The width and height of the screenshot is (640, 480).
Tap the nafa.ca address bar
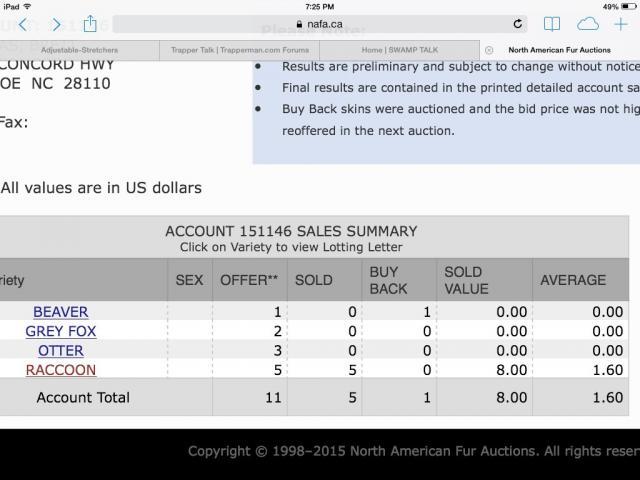point(320,24)
